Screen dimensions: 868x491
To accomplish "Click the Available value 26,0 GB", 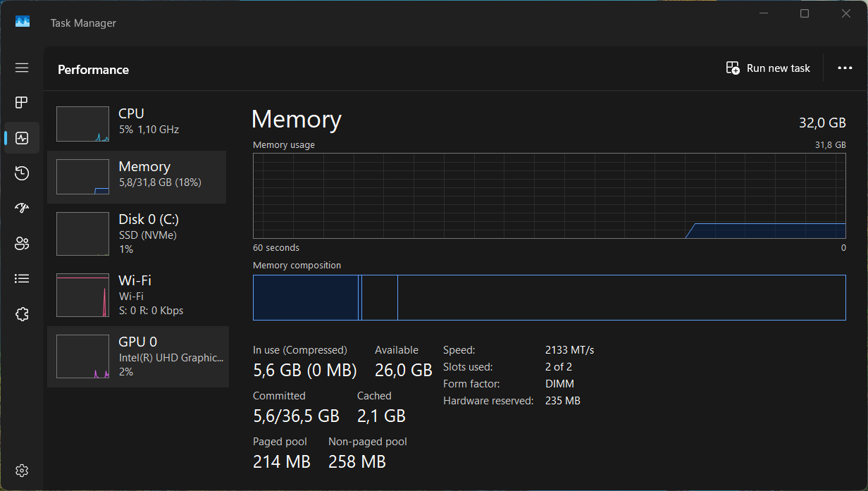I will coord(403,371).
